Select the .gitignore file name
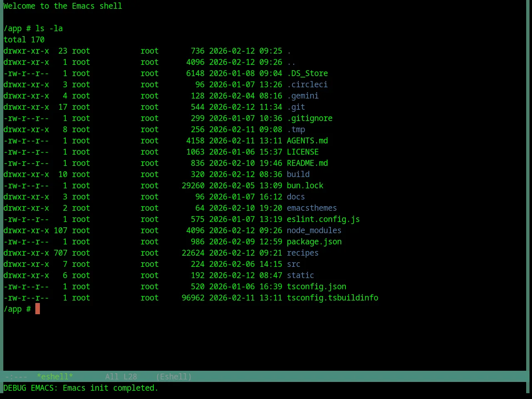Viewport: 532px width, 399px height. [310, 118]
